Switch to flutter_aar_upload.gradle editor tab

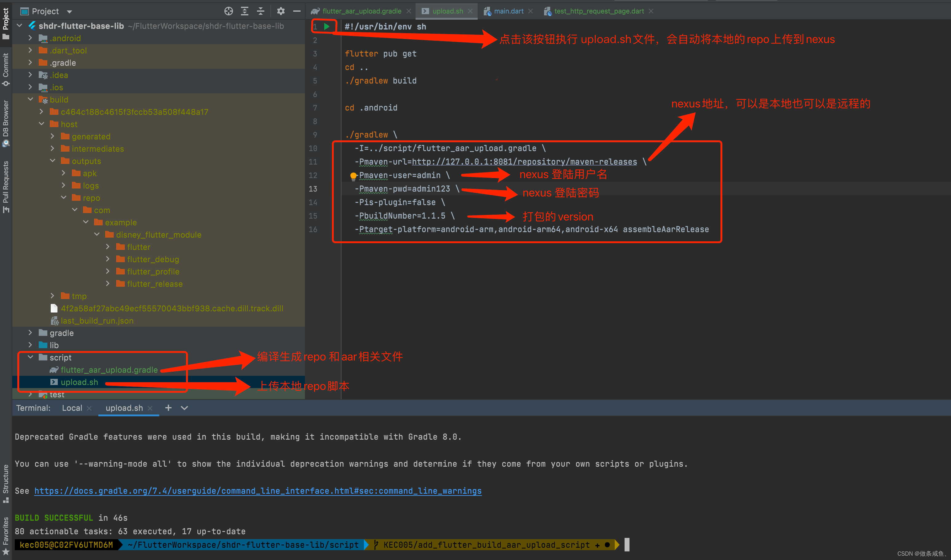coord(361,11)
